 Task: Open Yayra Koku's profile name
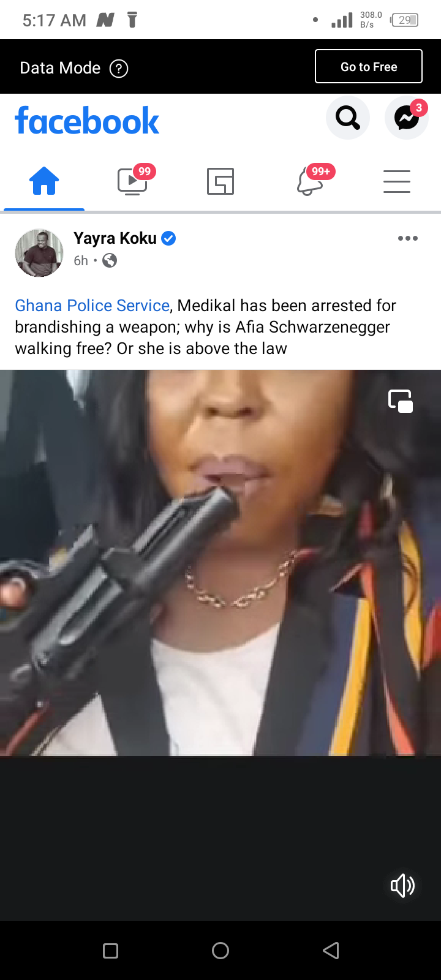coord(115,238)
